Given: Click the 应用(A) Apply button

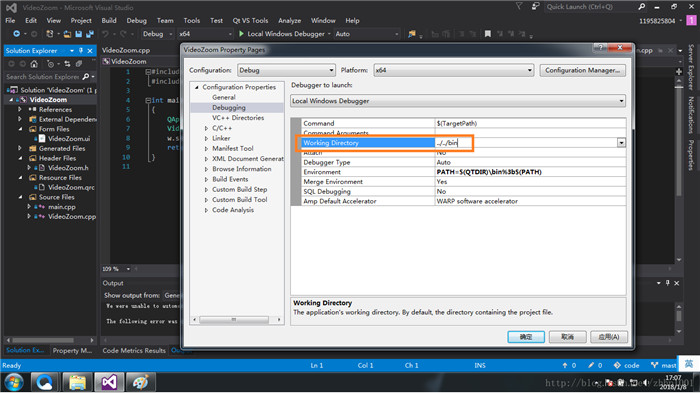Looking at the screenshot, I should (609, 337).
